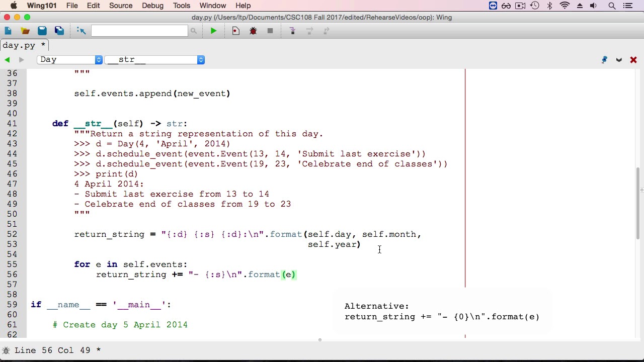Step into with the purple arrow icon
Viewport: 644px width, 362px height.
point(292,31)
